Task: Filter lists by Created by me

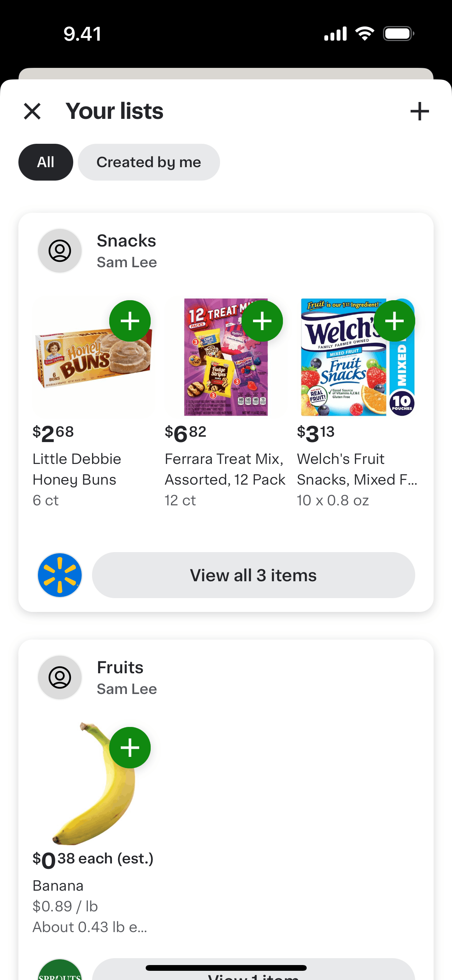Action: click(x=149, y=162)
